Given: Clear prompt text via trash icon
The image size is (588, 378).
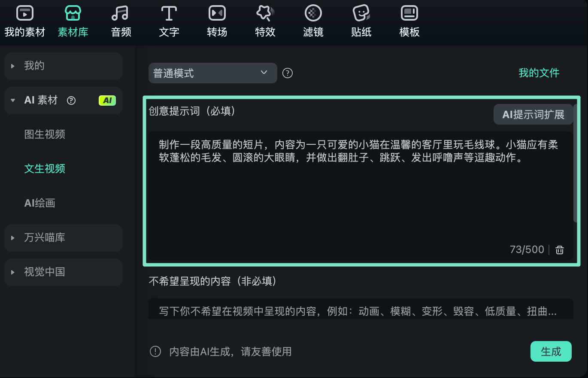Looking at the screenshot, I should point(559,250).
